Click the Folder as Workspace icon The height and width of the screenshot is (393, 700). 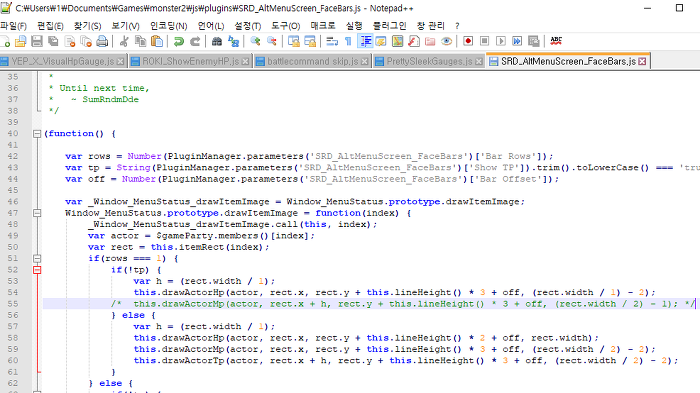pyautogui.click(x=430, y=42)
